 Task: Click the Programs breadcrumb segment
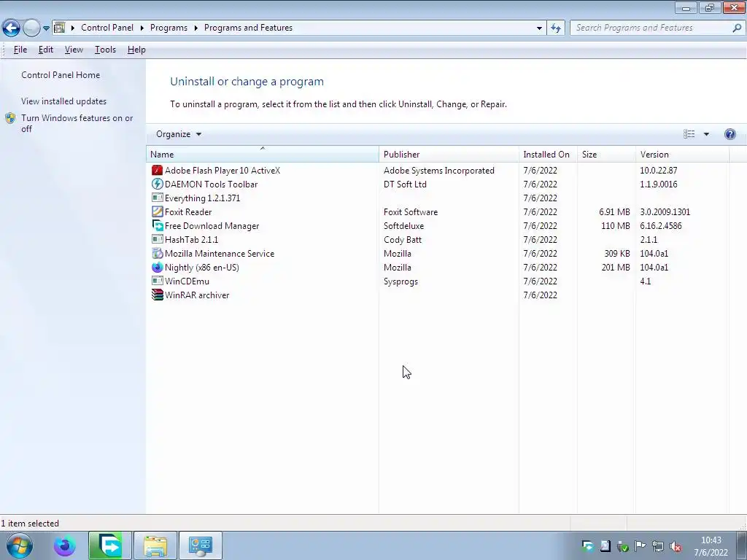click(x=169, y=28)
